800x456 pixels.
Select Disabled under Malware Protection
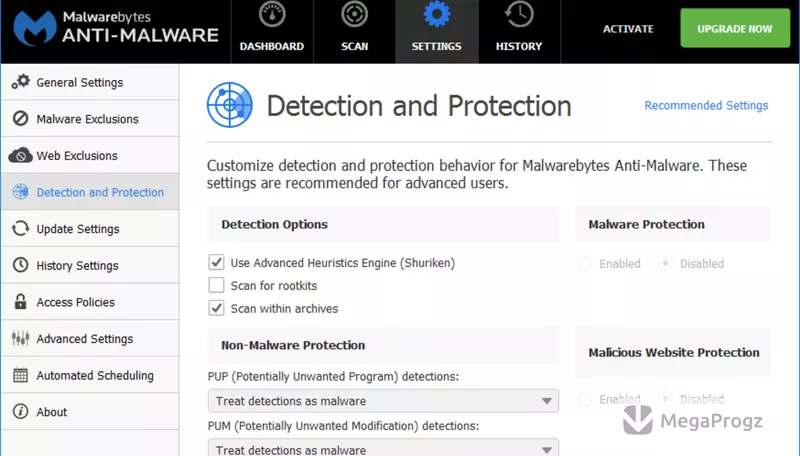[665, 264]
